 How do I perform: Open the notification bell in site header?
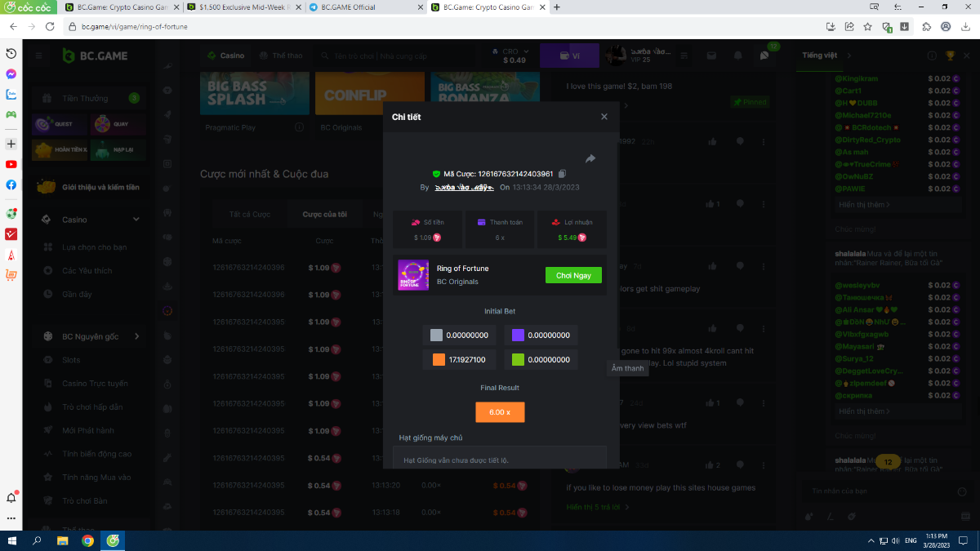[x=738, y=56]
